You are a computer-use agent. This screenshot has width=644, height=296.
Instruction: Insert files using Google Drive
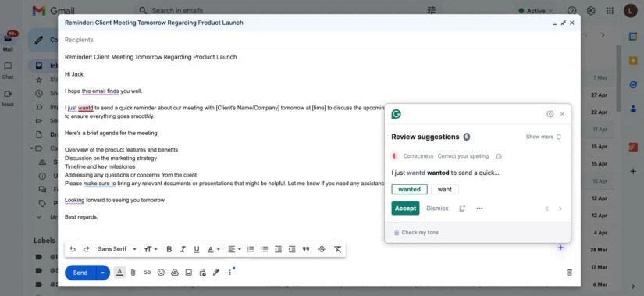pyautogui.click(x=175, y=272)
